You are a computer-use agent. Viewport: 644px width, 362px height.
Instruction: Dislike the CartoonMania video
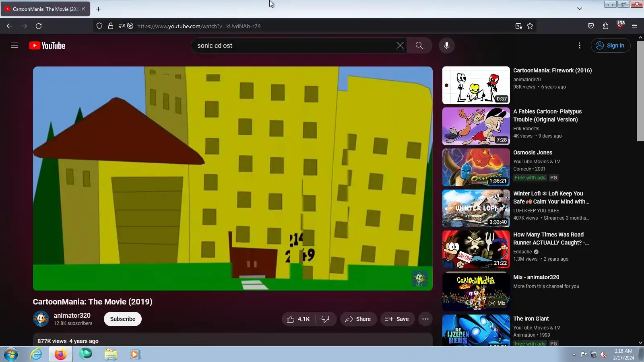click(325, 319)
